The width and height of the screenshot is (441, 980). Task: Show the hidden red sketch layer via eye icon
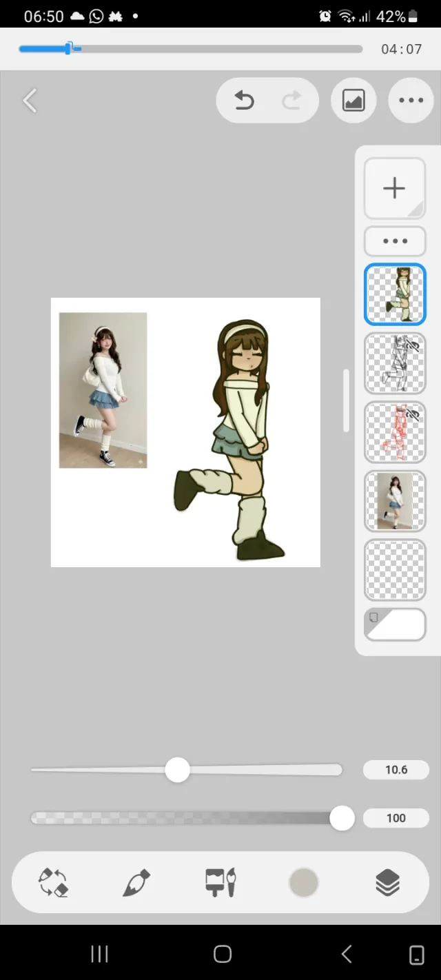click(413, 413)
